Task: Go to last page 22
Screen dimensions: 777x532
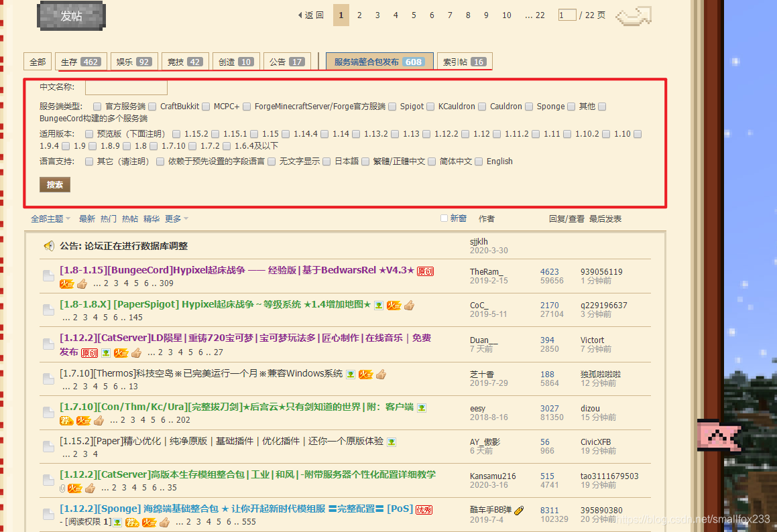Action: click(535, 15)
